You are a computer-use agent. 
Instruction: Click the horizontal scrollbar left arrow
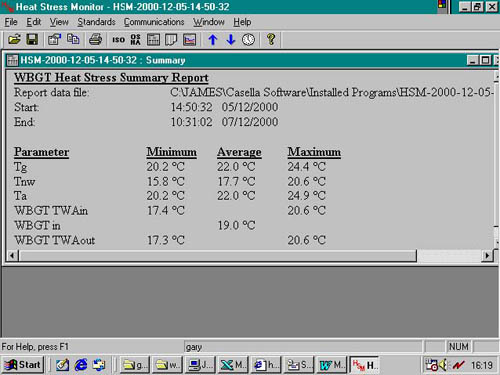[x=12, y=256]
